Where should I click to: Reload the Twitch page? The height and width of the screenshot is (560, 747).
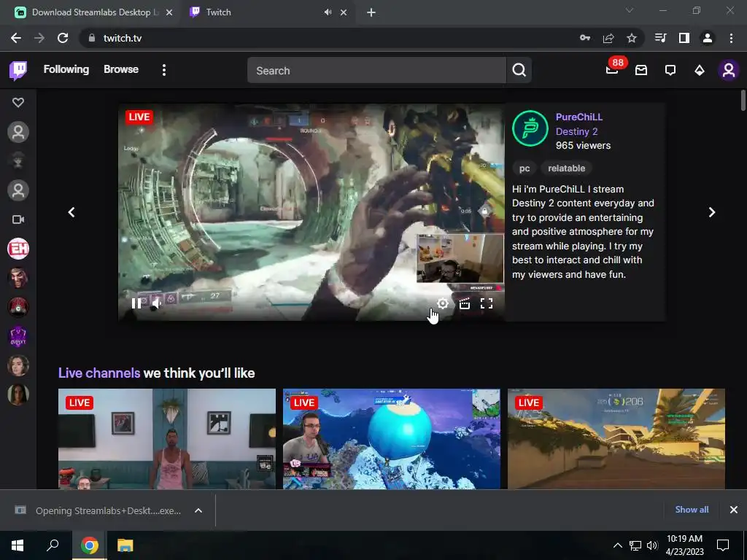coord(63,38)
